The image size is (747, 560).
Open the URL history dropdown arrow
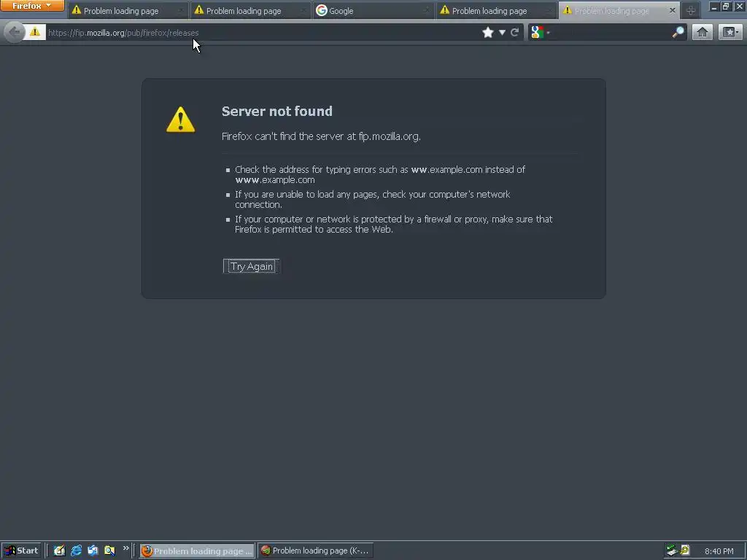tap(502, 32)
